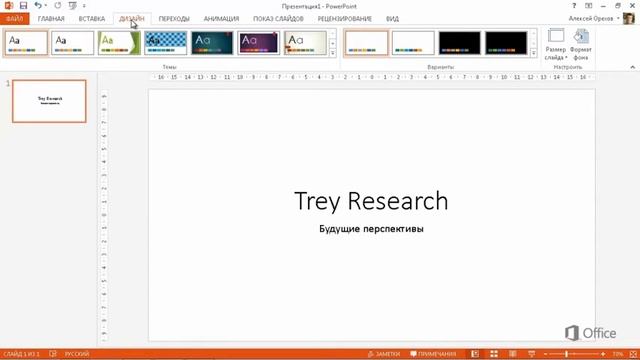Open PowerPoint Help question mark
640x360 pixels.
point(574,6)
